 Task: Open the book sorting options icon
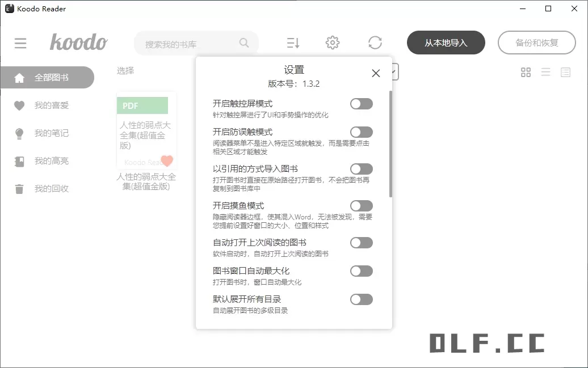pyautogui.click(x=292, y=43)
